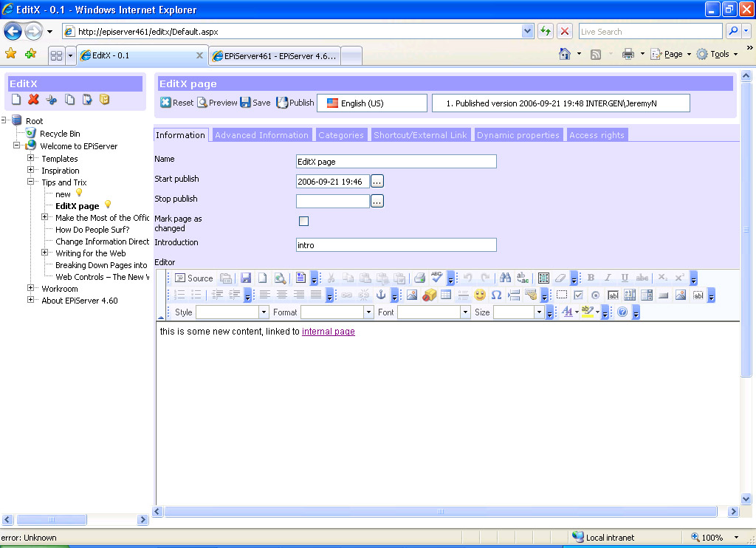Viewport: 756px width, 548px height.
Task: Expand the Writing for the Web node
Action: tap(44, 253)
